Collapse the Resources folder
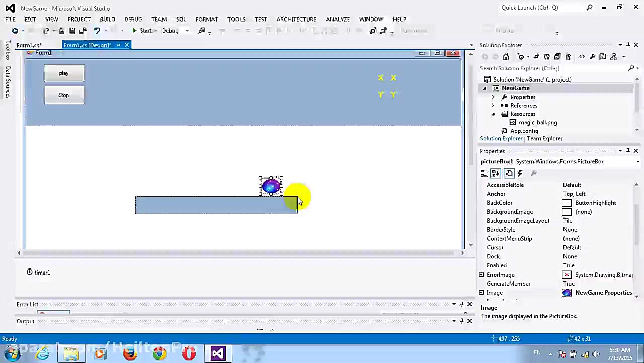Screen dimensions: 644x363 coord(493,114)
